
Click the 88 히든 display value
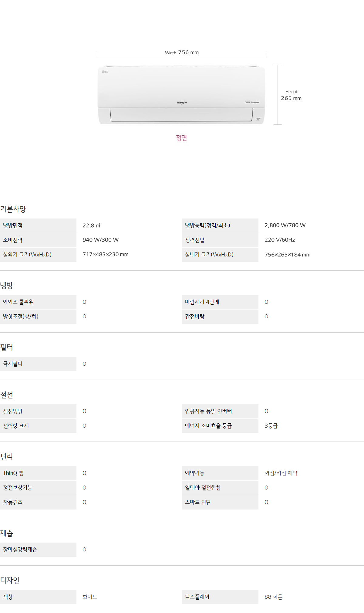tap(273, 597)
